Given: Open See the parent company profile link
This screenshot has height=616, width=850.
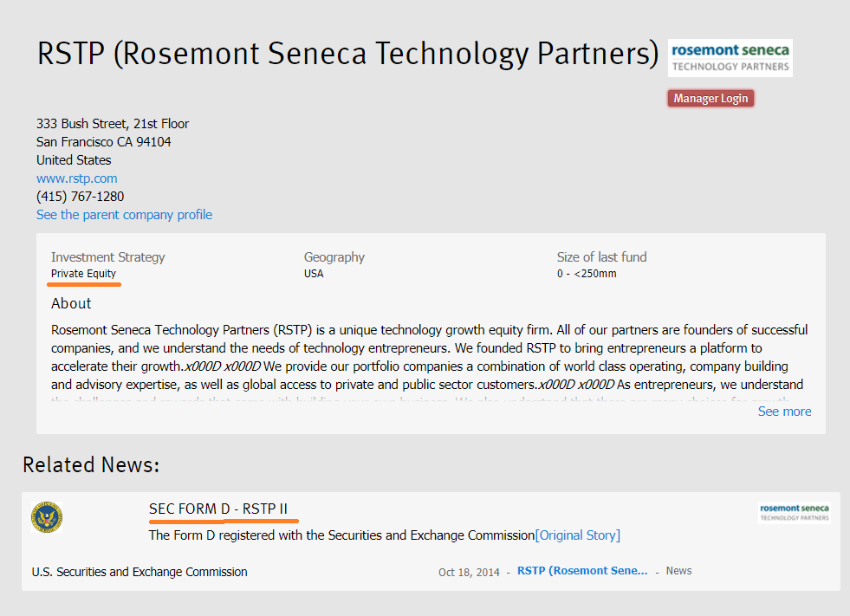Looking at the screenshot, I should click(x=124, y=215).
